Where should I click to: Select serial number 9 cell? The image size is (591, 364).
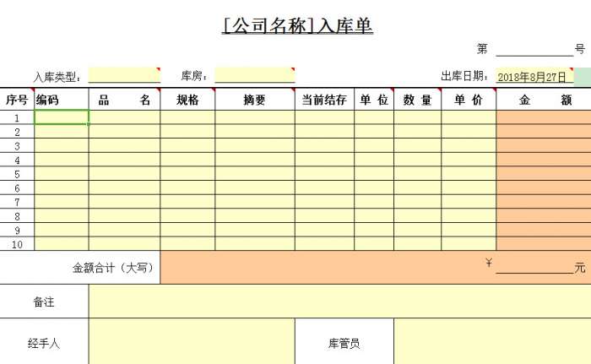[x=17, y=230]
